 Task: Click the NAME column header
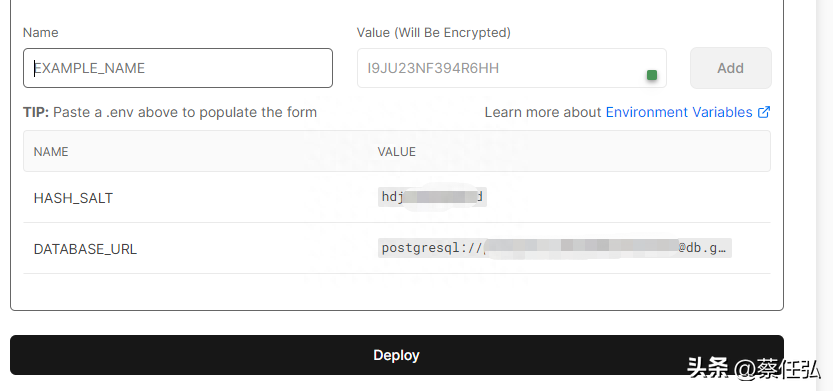point(51,152)
